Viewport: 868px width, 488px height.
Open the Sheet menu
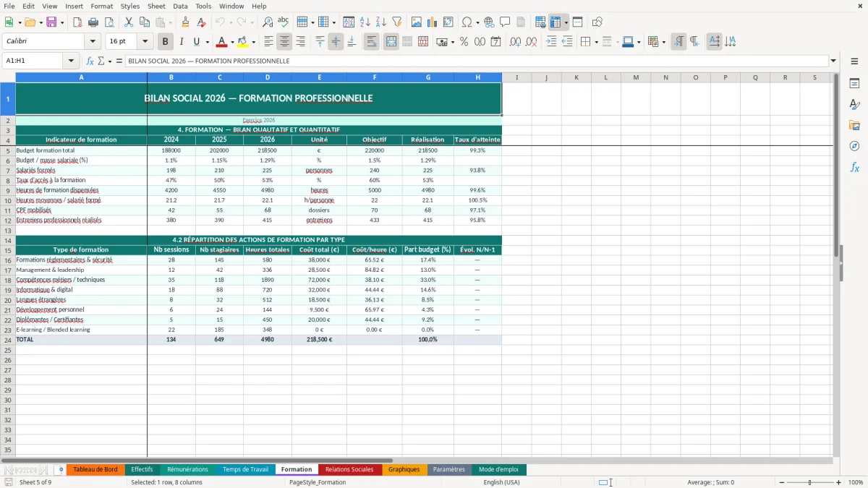point(156,6)
